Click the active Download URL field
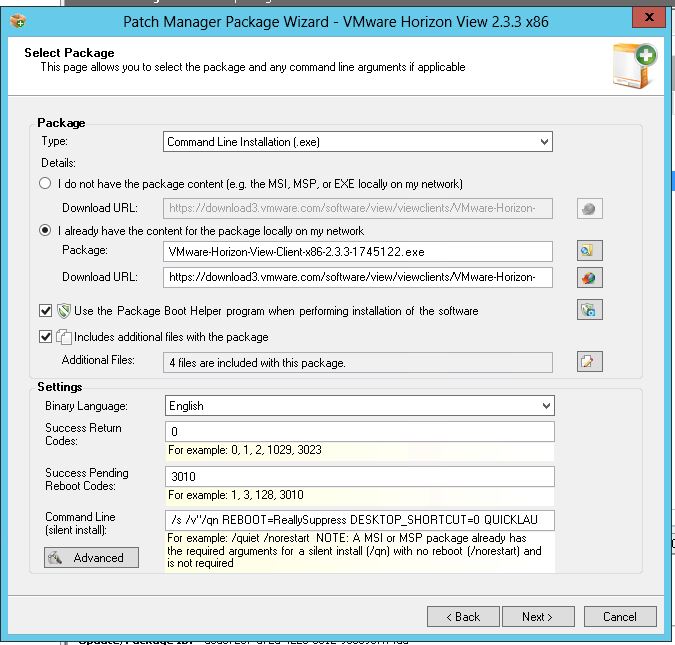This screenshot has width=675, height=645. point(358,277)
